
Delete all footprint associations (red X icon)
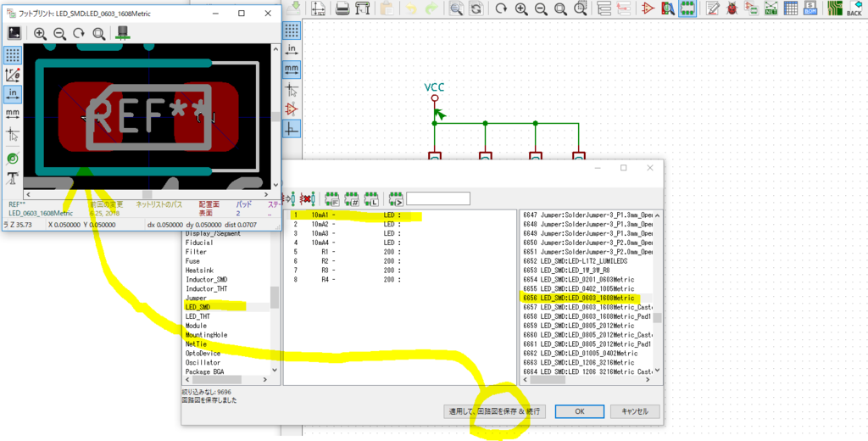305,198
